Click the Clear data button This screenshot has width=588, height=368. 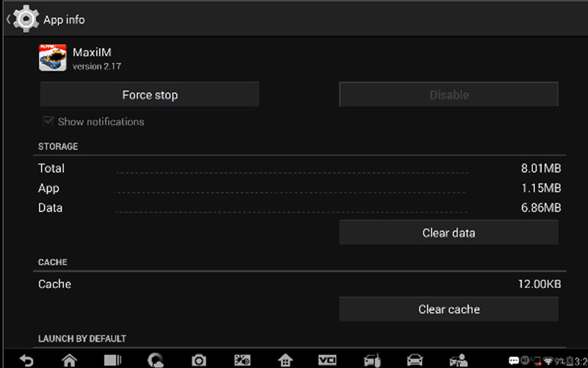tap(448, 233)
